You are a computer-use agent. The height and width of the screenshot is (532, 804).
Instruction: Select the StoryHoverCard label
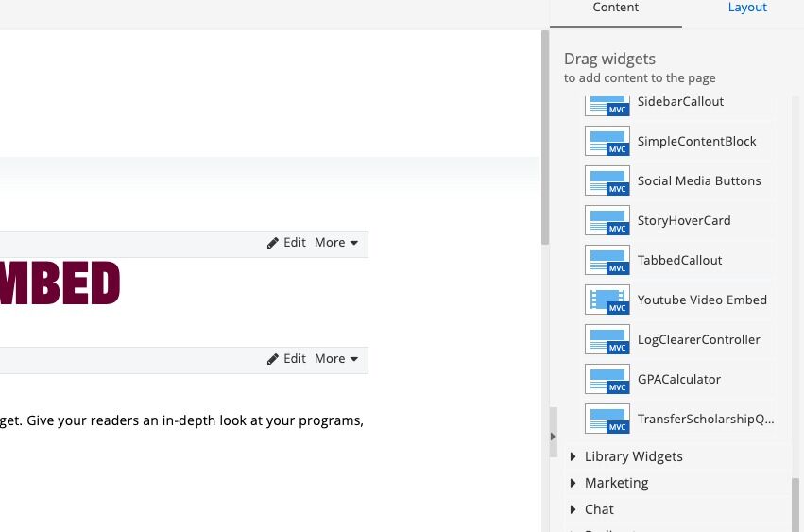(684, 220)
